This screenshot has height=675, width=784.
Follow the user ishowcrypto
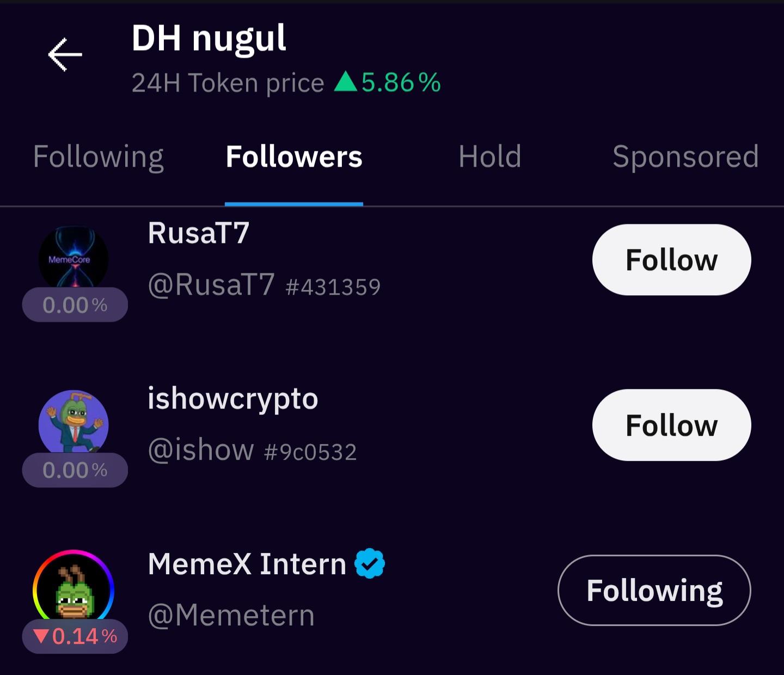coord(671,425)
